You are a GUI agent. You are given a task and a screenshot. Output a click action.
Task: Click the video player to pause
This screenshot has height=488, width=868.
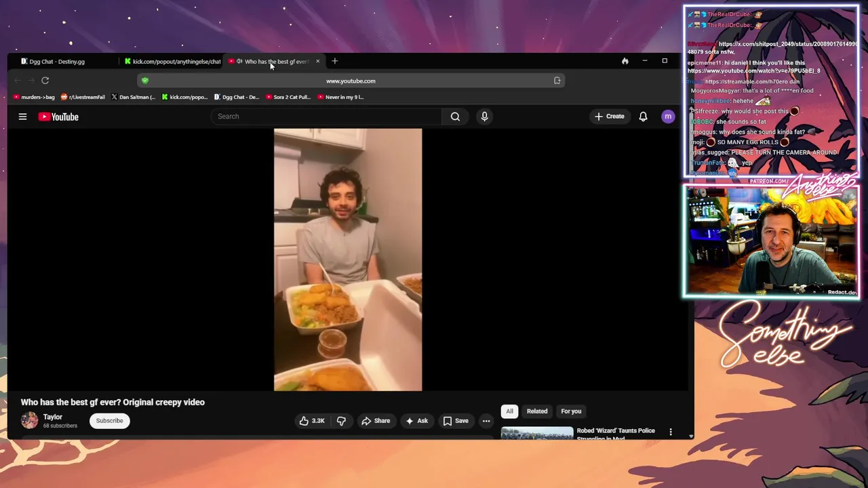[348, 260]
